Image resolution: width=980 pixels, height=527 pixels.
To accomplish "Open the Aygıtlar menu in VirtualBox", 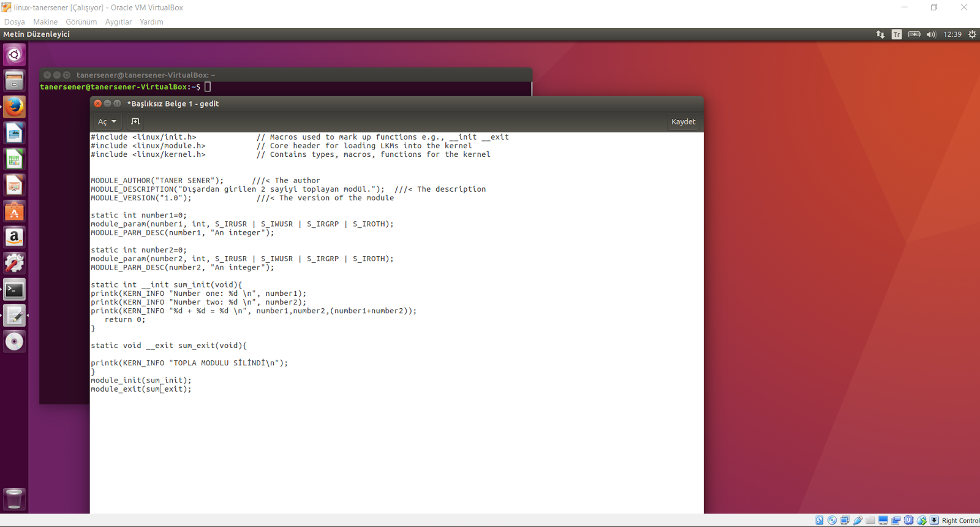I will (118, 21).
